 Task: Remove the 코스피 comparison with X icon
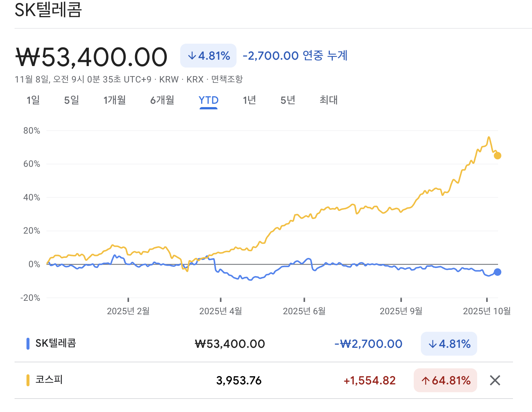pyautogui.click(x=495, y=380)
